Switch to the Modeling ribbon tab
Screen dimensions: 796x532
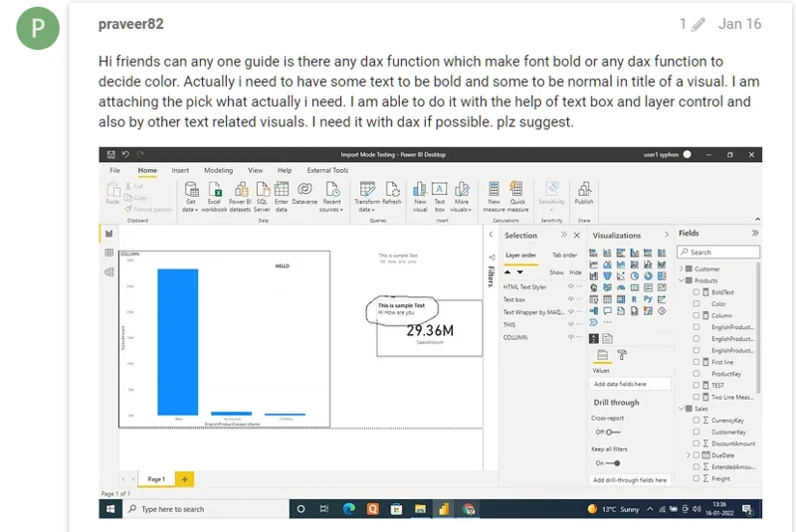click(x=218, y=170)
